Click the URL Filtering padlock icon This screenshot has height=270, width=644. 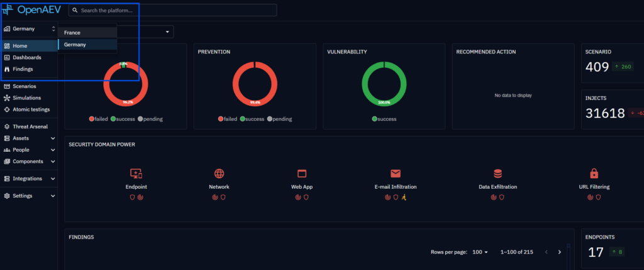click(x=594, y=174)
